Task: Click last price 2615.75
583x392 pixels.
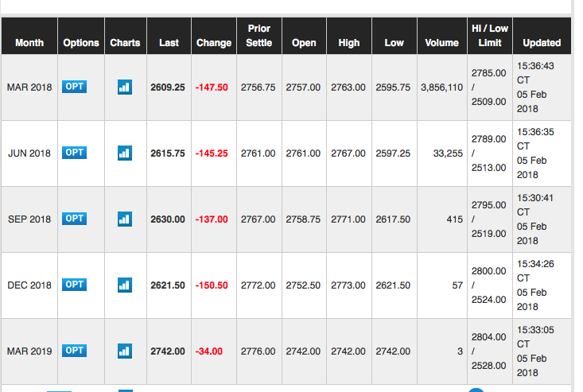Action: (168, 153)
